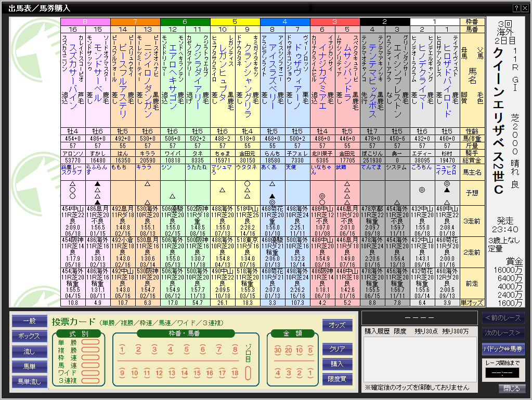The width and height of the screenshot is (532, 400).
Task: Select horse name ドゥザヴィアーノ
Action: click(297, 76)
